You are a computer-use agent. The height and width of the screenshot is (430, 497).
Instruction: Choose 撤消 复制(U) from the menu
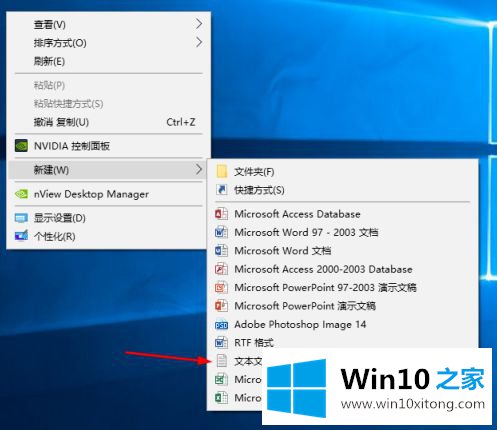click(x=108, y=122)
